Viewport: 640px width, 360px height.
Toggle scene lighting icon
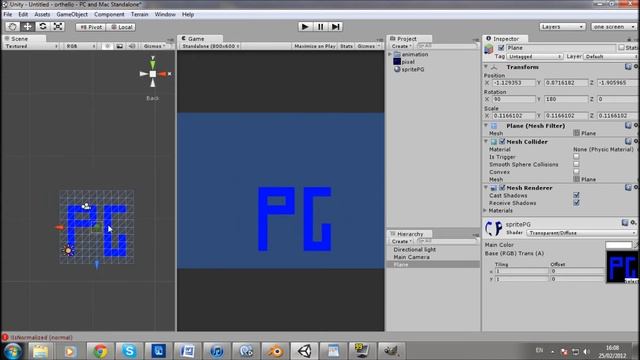pos(107,46)
